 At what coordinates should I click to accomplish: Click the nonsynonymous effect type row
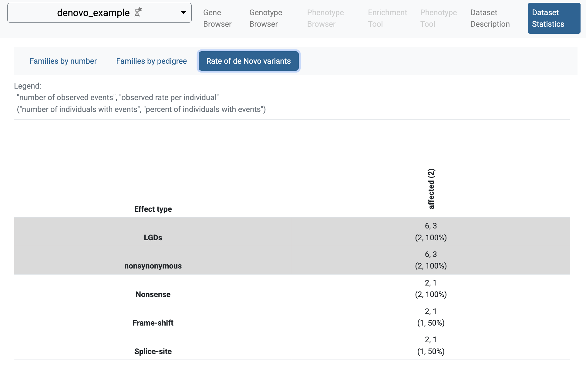pos(153,266)
